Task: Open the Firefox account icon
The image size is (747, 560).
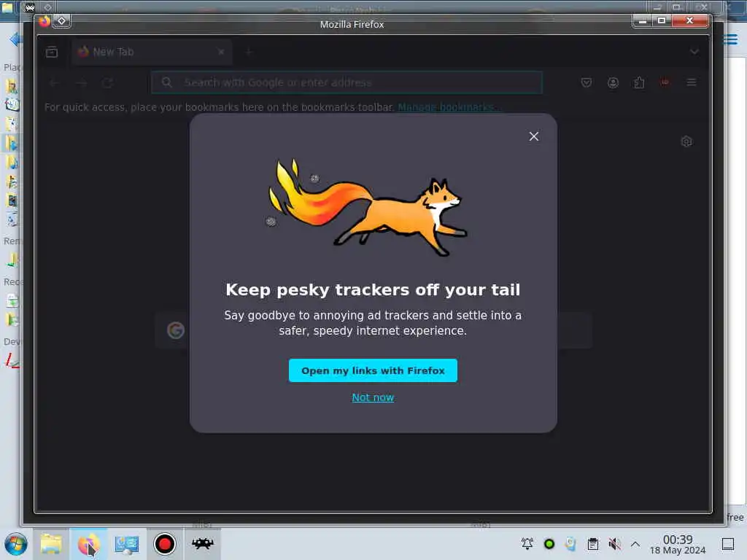Action: [x=613, y=83]
